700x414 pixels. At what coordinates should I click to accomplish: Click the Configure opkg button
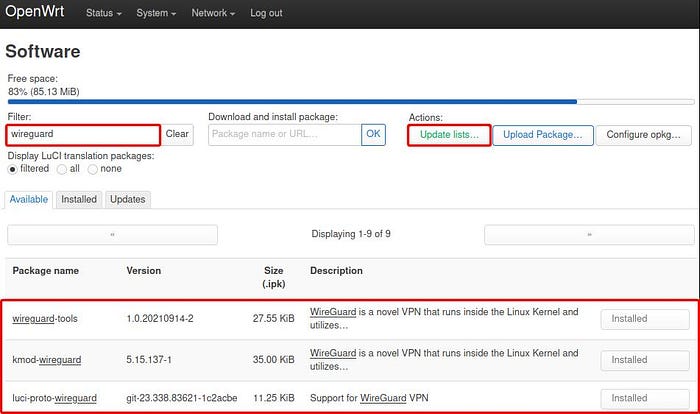(643, 135)
